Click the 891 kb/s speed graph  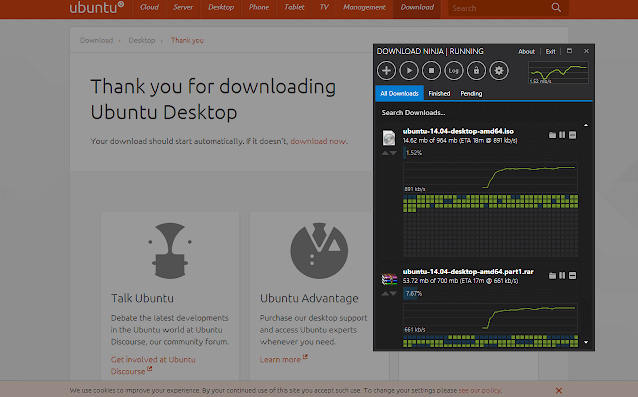(x=490, y=177)
